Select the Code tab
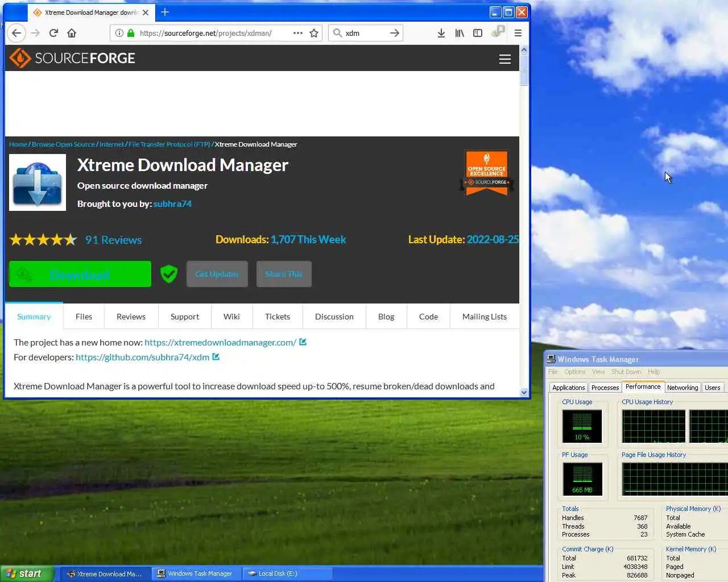This screenshot has height=582, width=728. 428,317
